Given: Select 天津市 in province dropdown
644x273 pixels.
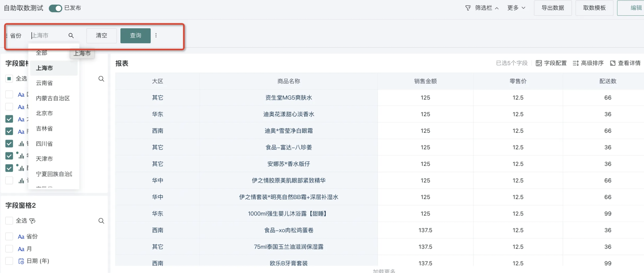Looking at the screenshot, I should 54,159.
